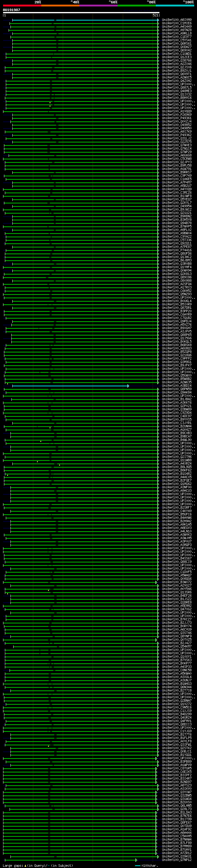
Task: Click UniRef100_C5YS41 label
Action: [x=176, y=40]
